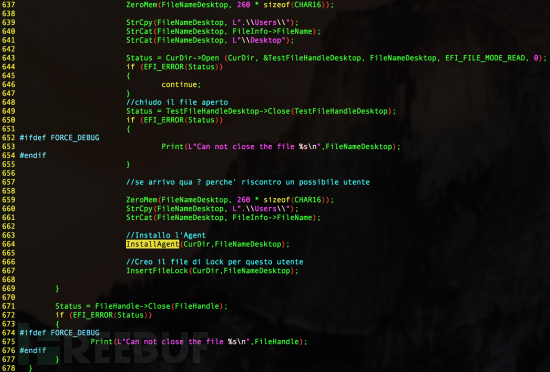Click the highlighted InstallAgent function name

(152, 244)
